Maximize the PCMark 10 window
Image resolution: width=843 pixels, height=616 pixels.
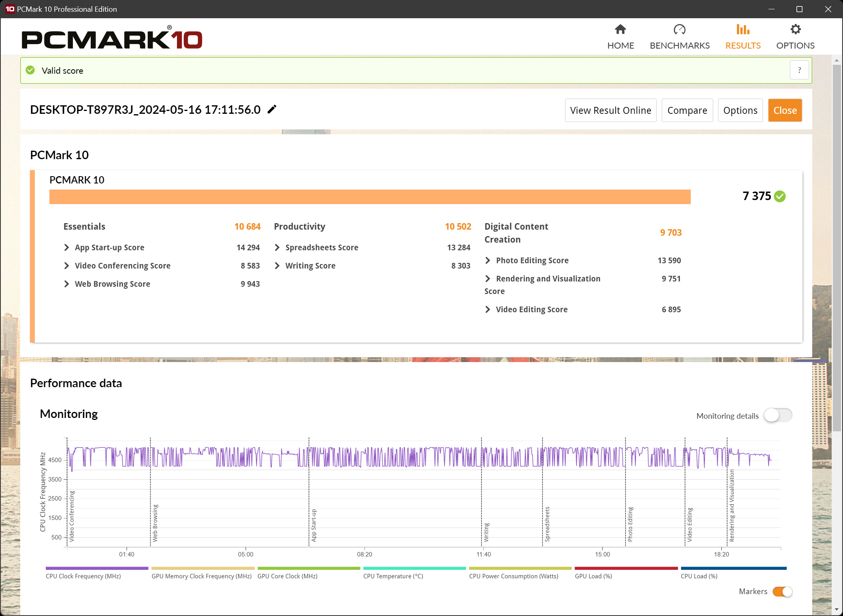[x=799, y=9]
